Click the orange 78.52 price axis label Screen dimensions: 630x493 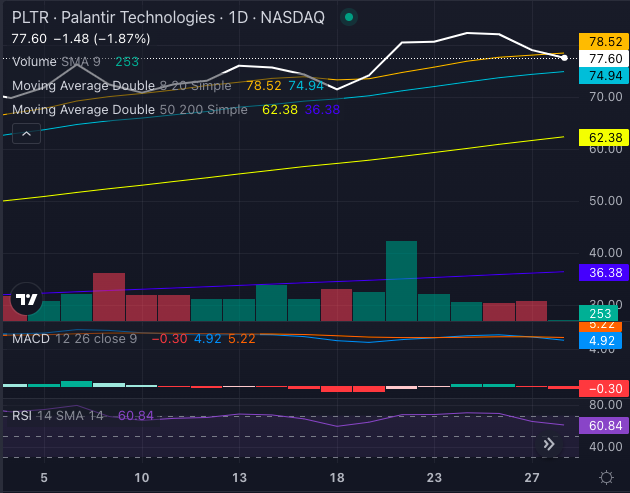click(605, 43)
